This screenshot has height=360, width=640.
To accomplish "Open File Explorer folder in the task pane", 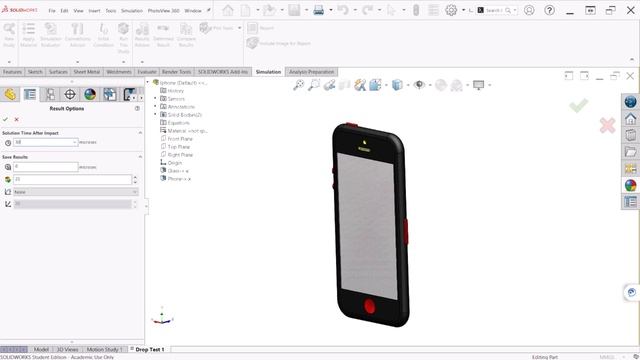I will tap(630, 152).
